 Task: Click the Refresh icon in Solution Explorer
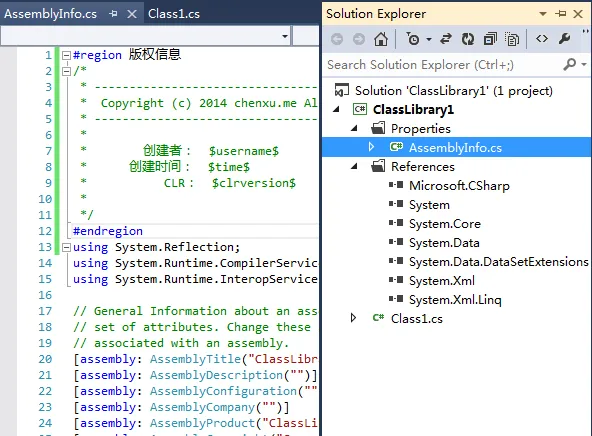pos(468,39)
